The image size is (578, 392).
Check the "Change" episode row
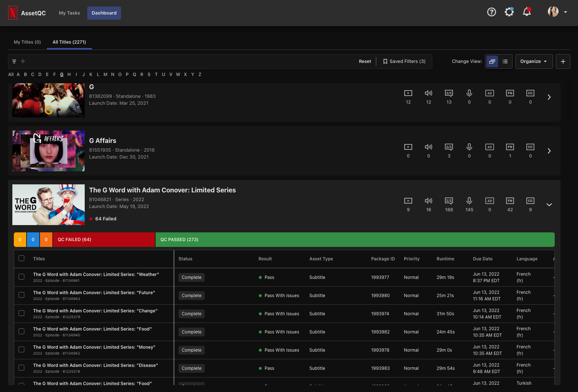coord(21,313)
